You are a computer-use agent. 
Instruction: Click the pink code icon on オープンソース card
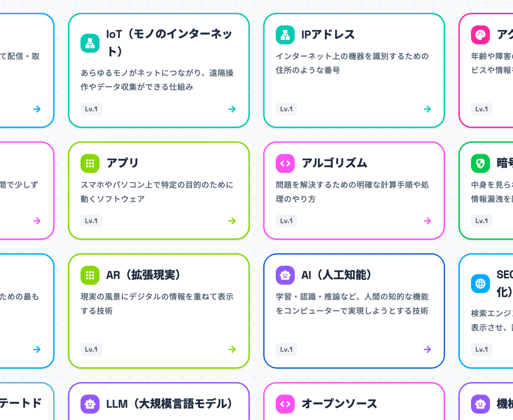point(285,404)
